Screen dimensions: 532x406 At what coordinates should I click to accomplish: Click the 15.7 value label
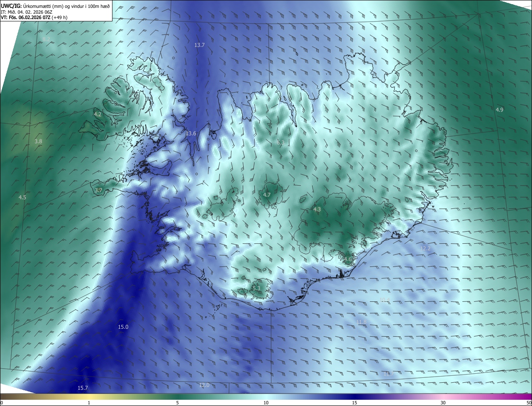pos(83,388)
